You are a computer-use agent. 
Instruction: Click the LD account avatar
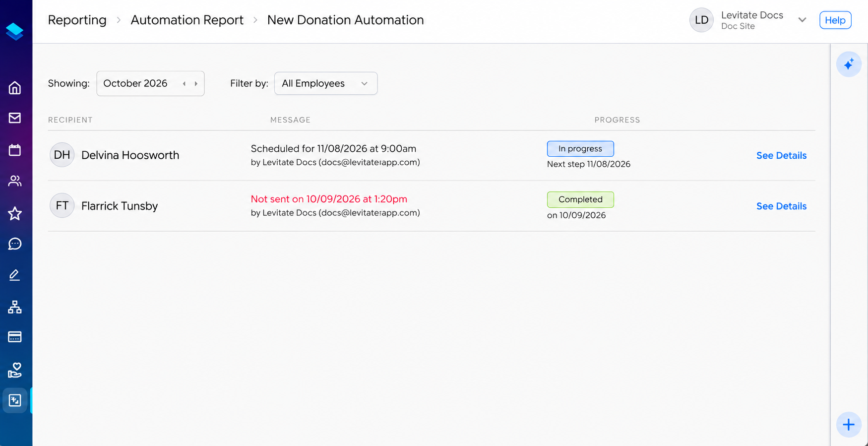701,20
